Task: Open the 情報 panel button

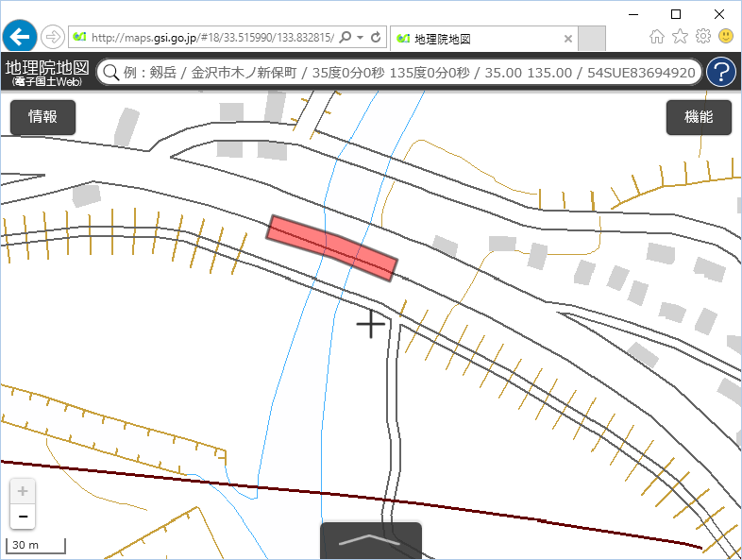Action: tap(42, 117)
